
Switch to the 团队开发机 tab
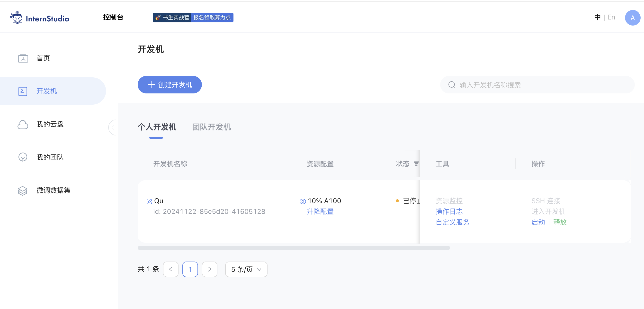211,127
